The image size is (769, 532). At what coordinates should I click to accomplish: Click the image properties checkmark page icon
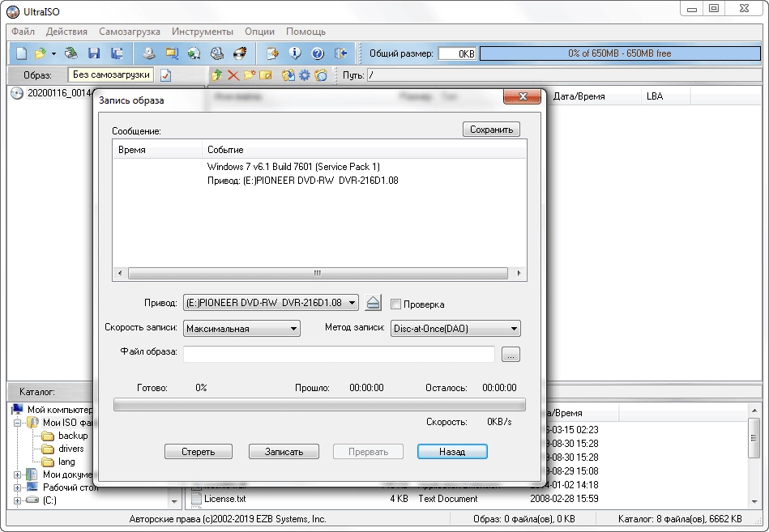[166, 75]
